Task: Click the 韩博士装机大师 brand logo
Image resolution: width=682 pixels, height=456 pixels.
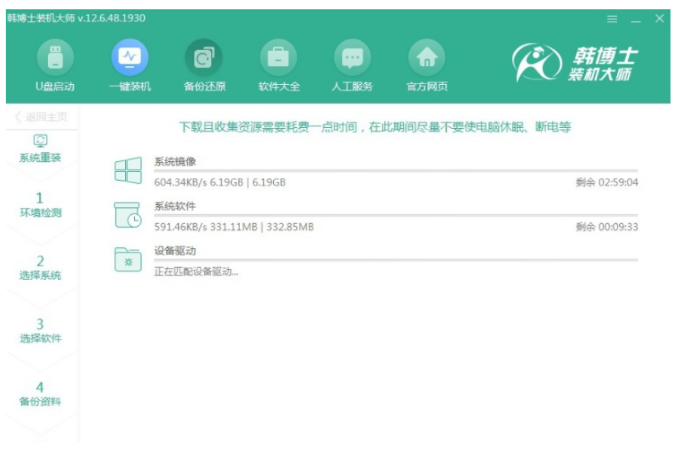Action: pyautogui.click(x=577, y=65)
